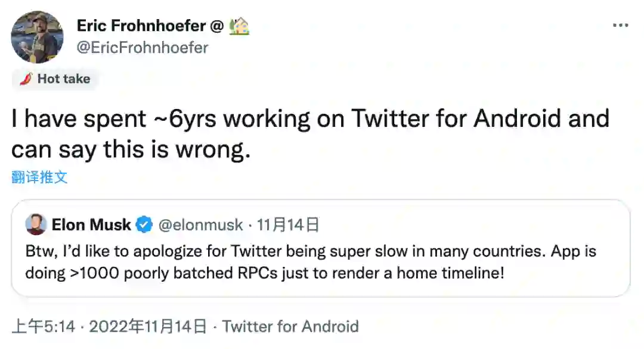Click the chili pepper Hot take icon
644x349 pixels.
tap(25, 79)
